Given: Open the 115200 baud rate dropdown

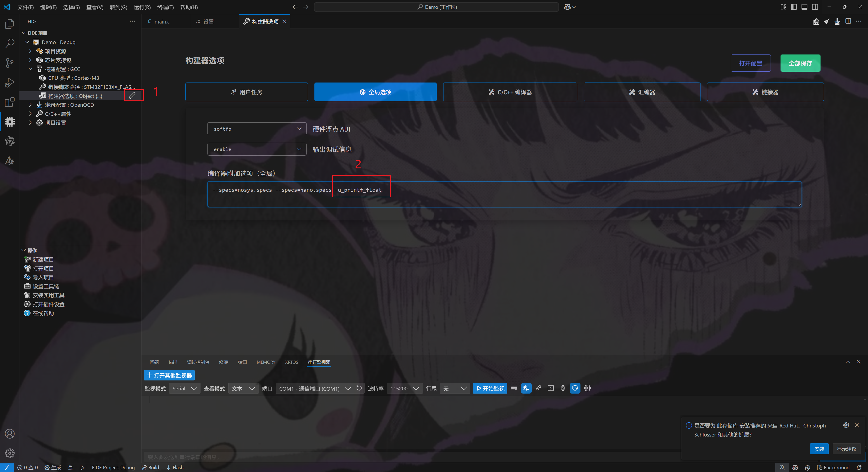Looking at the screenshot, I should click(405, 388).
